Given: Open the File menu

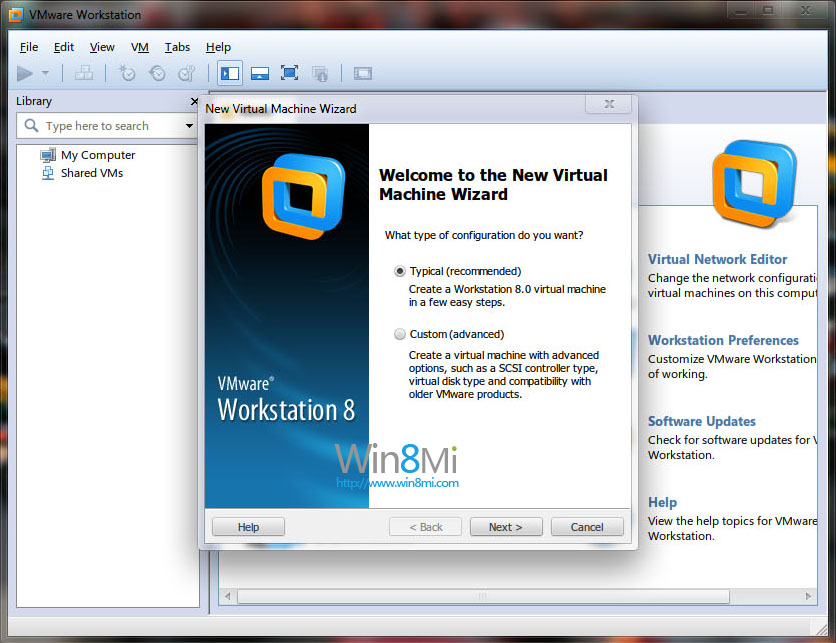Looking at the screenshot, I should [x=29, y=47].
